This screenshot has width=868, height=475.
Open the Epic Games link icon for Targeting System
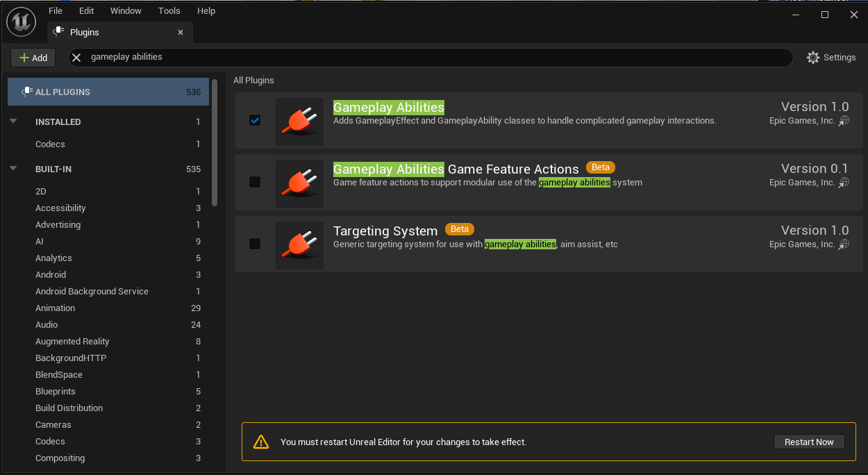844,244
